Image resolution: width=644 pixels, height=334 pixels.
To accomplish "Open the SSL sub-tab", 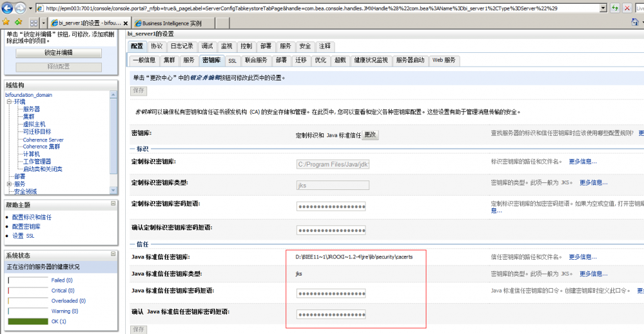I will pyautogui.click(x=233, y=60).
